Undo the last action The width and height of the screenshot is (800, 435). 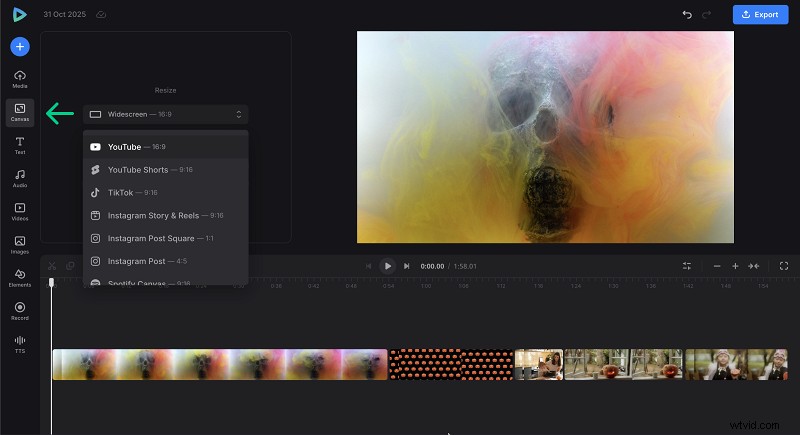pos(687,15)
